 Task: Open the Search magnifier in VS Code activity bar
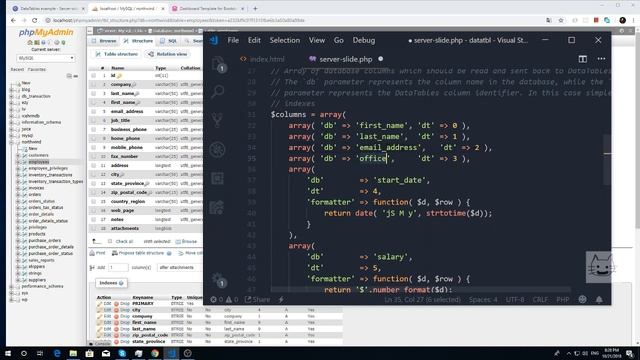pos(218,91)
